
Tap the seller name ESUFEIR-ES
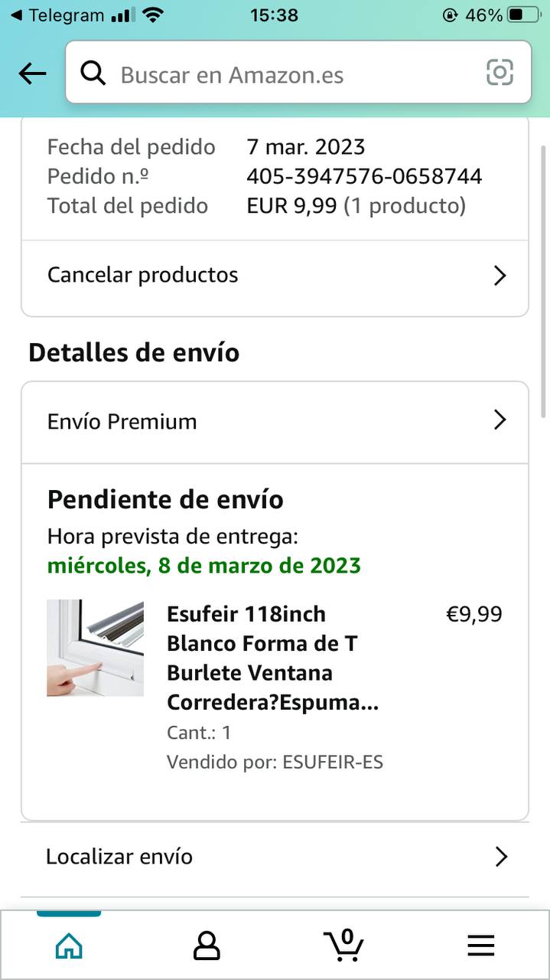[x=333, y=762]
